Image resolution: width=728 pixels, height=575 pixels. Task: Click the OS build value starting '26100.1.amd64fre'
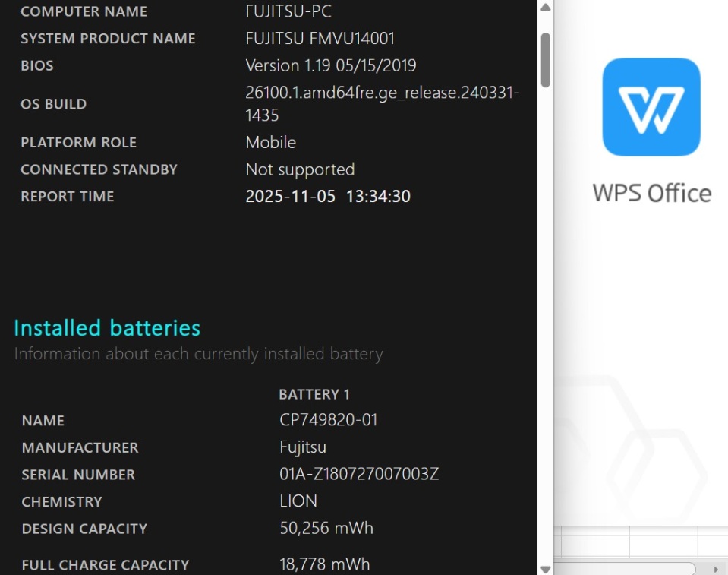click(x=382, y=103)
